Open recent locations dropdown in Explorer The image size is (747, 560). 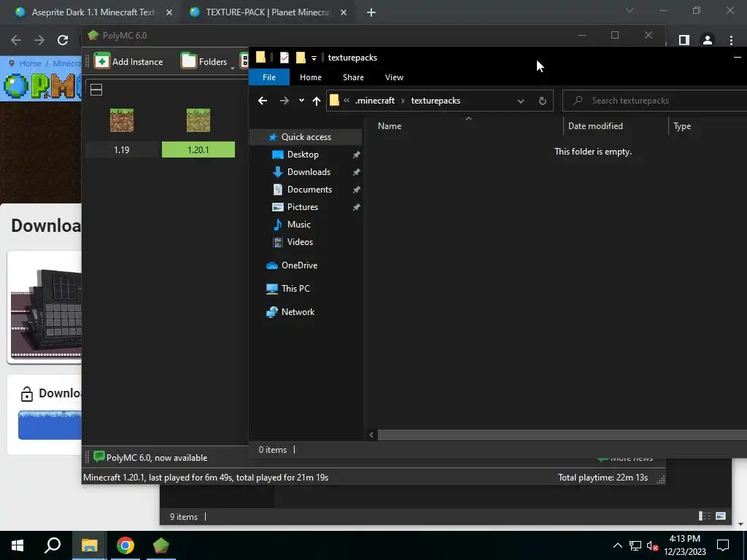click(x=301, y=101)
